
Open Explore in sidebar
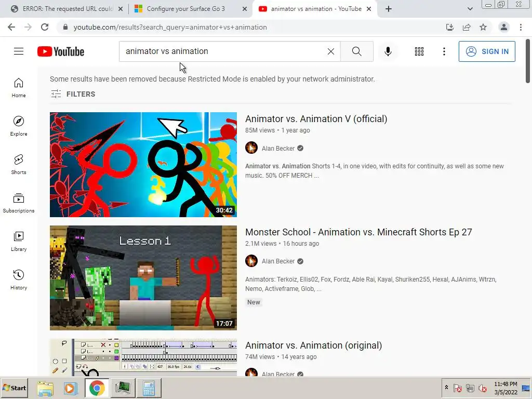19,126
